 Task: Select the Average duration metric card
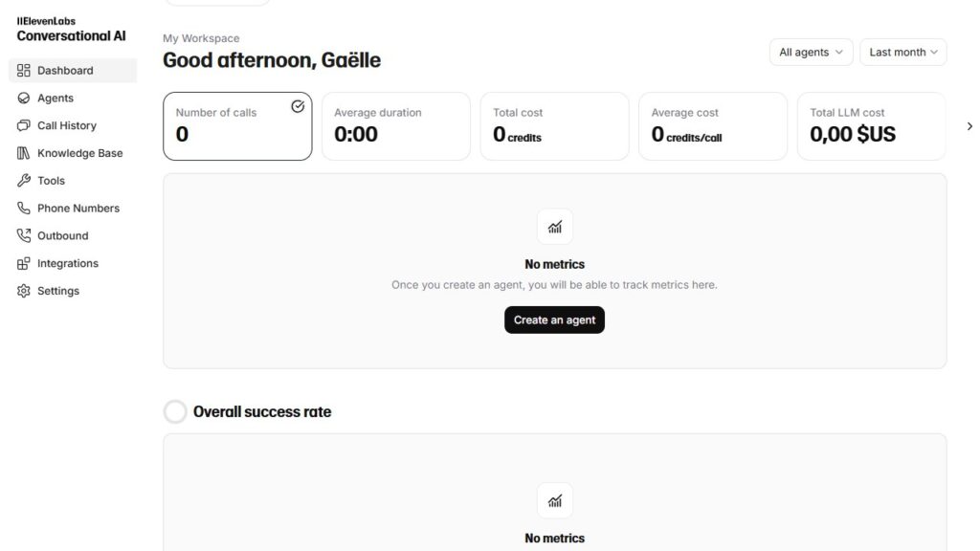point(395,126)
